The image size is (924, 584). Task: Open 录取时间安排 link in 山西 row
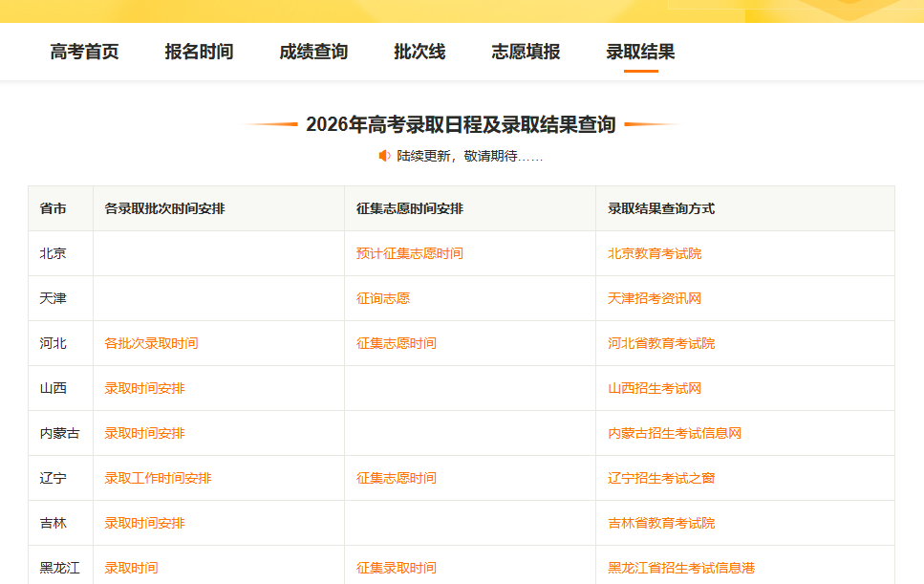coord(145,388)
